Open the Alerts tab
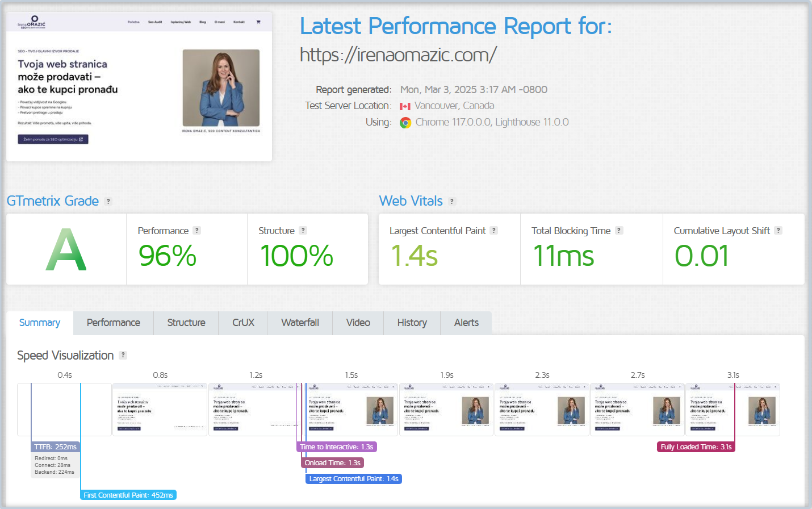 tap(466, 323)
